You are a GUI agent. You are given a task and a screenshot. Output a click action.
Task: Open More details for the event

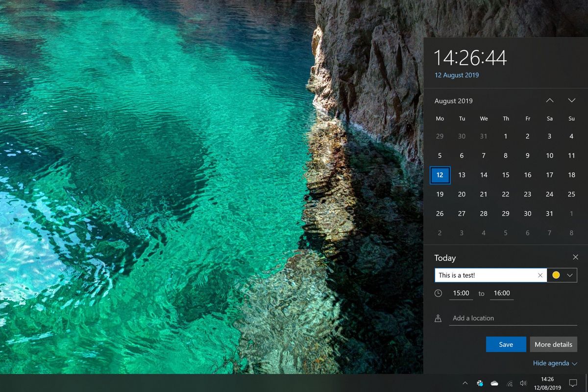(553, 344)
